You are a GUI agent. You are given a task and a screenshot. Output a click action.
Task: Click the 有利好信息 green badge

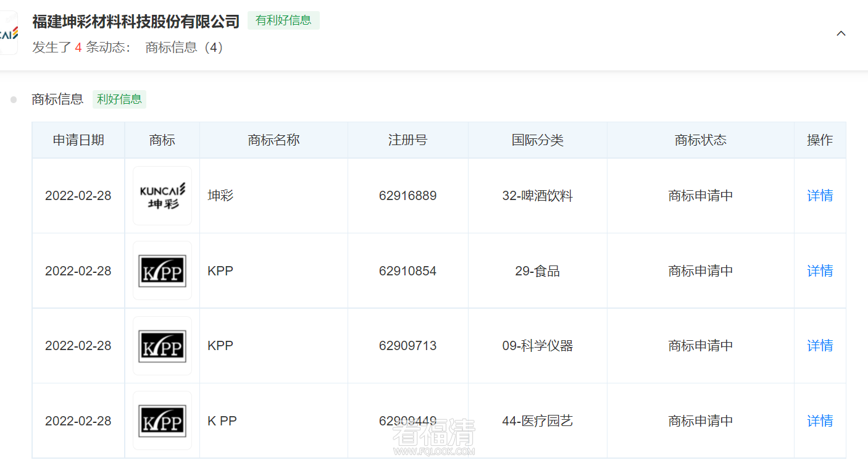point(283,20)
